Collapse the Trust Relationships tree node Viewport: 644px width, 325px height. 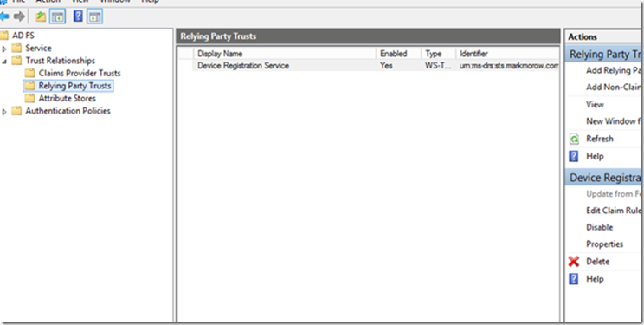click(x=4, y=62)
